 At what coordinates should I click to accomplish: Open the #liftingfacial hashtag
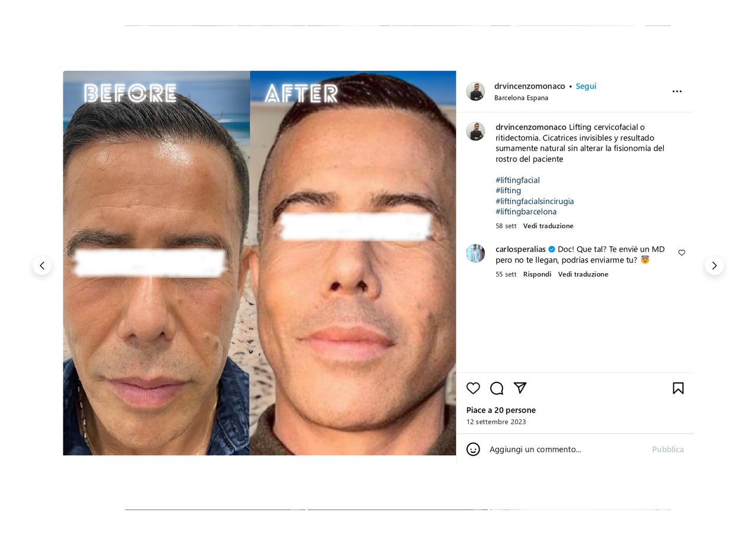pos(517,180)
